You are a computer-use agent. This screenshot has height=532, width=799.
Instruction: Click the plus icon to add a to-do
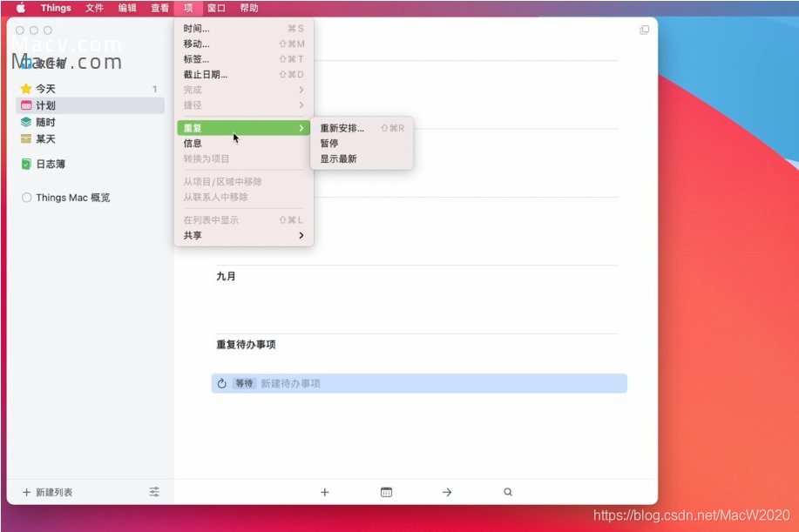(324, 492)
